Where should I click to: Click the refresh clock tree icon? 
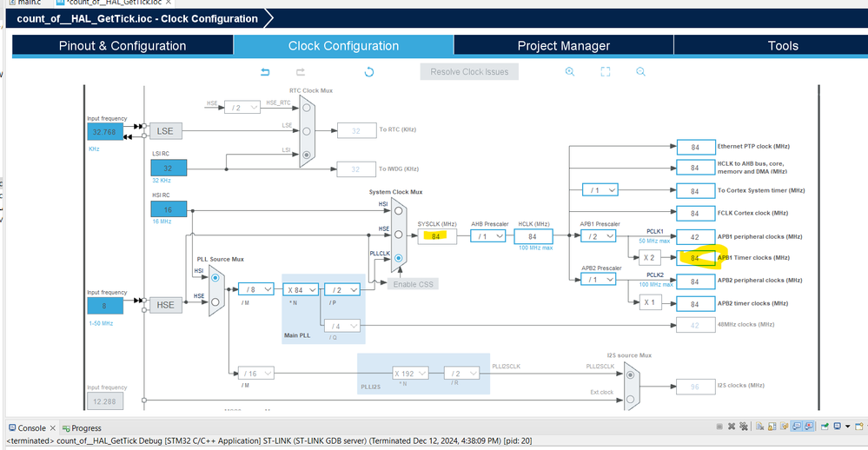tap(368, 72)
